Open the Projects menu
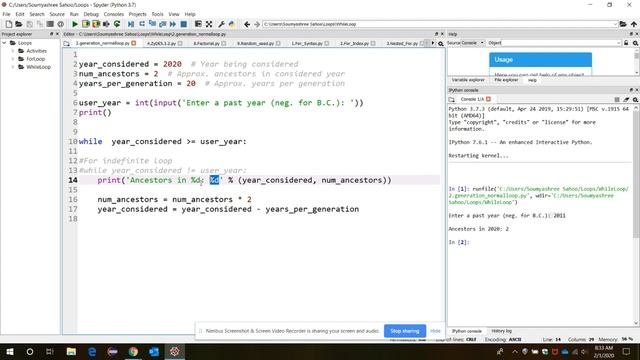This screenshot has width=640, height=360. pyautogui.click(x=137, y=14)
